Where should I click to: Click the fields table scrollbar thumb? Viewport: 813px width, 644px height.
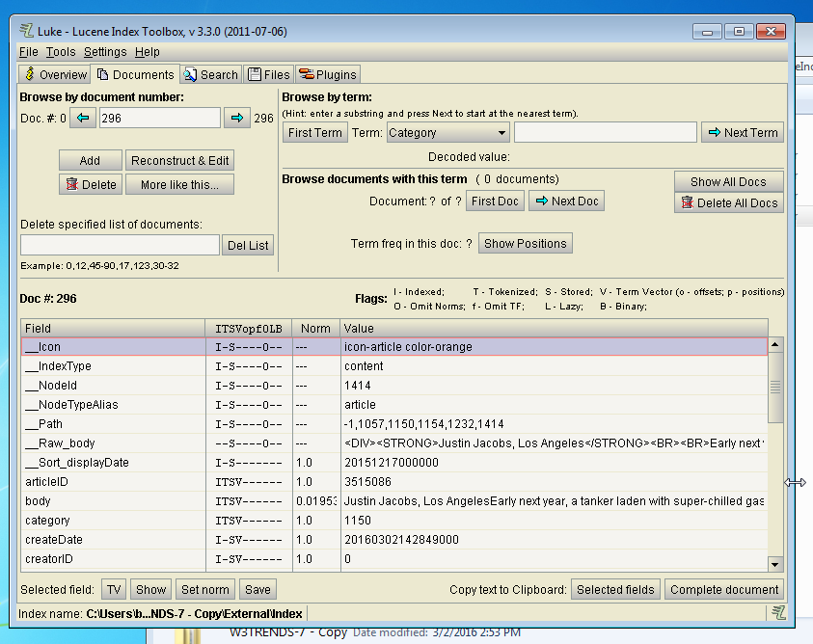tap(775, 388)
